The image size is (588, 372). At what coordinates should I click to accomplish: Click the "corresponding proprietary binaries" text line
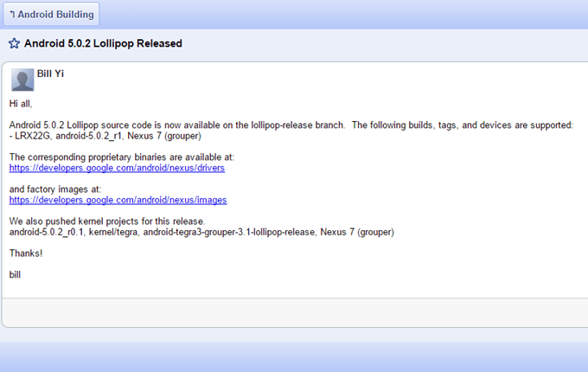pyautogui.click(x=121, y=157)
